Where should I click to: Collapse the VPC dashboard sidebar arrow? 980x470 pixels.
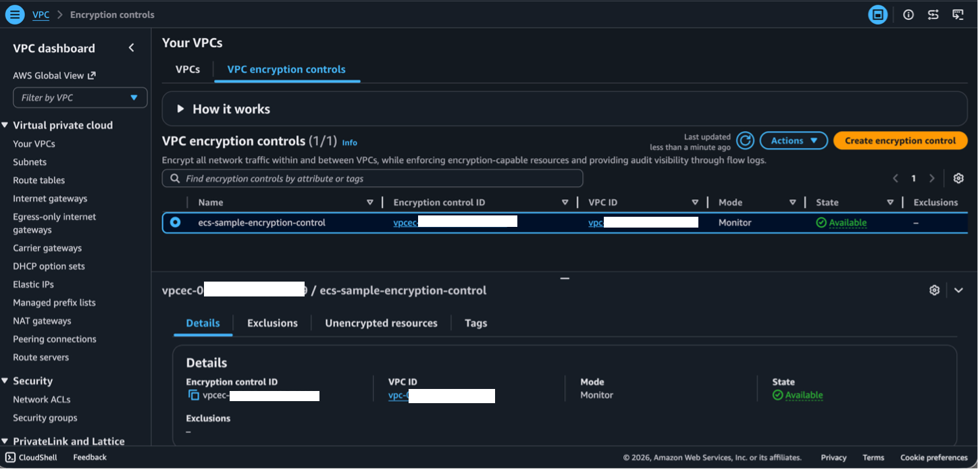coord(132,48)
